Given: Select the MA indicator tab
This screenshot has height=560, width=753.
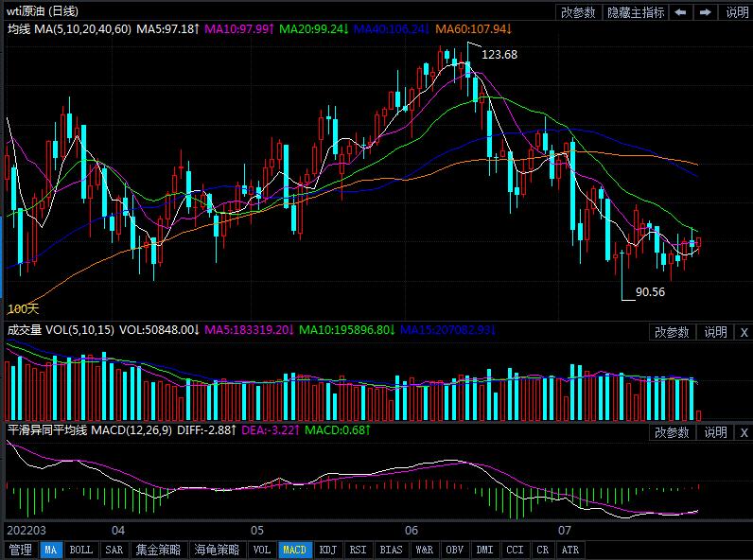Looking at the screenshot, I should (x=51, y=550).
